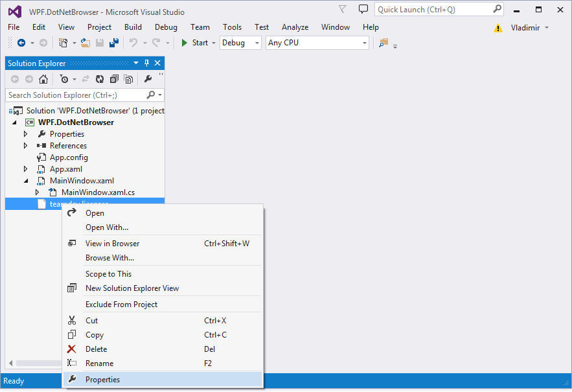Click the wrench Properties icon in Solution Explorer toolbar
The height and width of the screenshot is (392, 572).
click(x=148, y=79)
